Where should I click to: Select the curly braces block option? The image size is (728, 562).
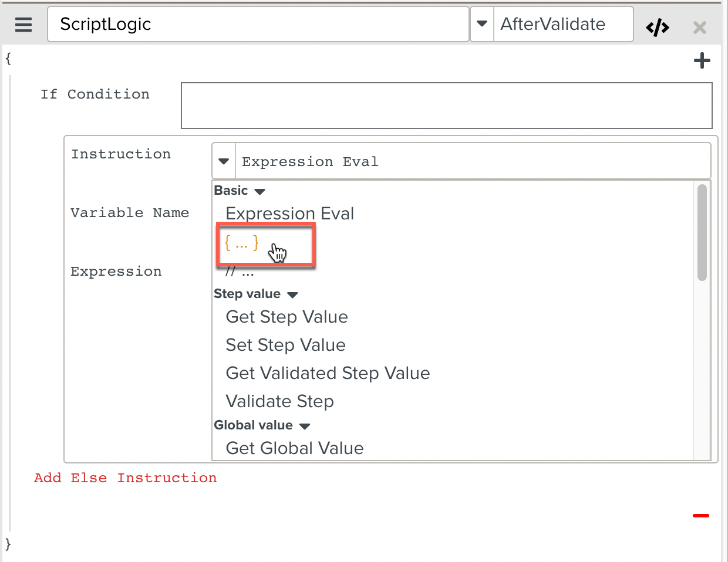click(241, 242)
